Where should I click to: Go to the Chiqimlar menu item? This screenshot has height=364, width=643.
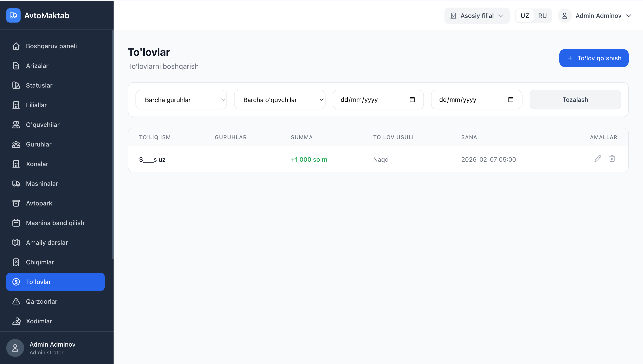coord(40,262)
